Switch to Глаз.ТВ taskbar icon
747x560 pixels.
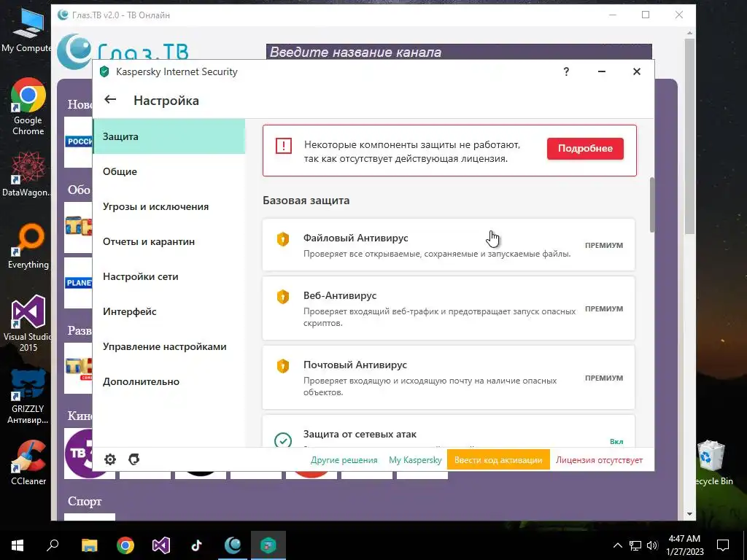point(233,545)
